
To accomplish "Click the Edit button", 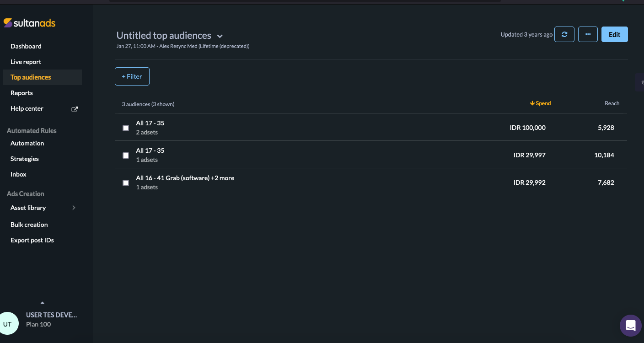I will click(614, 35).
